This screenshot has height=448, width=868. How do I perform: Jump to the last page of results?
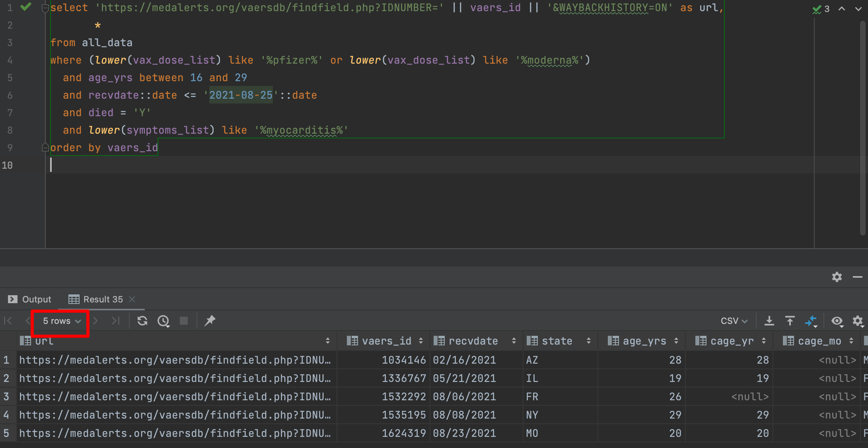pyautogui.click(x=116, y=321)
